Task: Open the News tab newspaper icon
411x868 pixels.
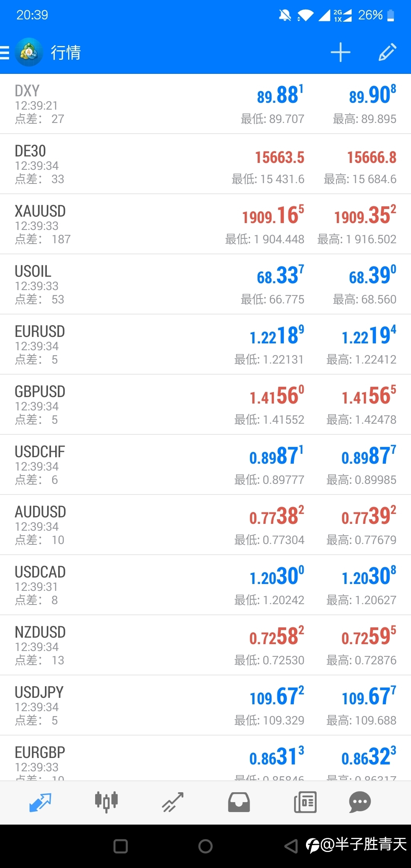Action: (305, 802)
